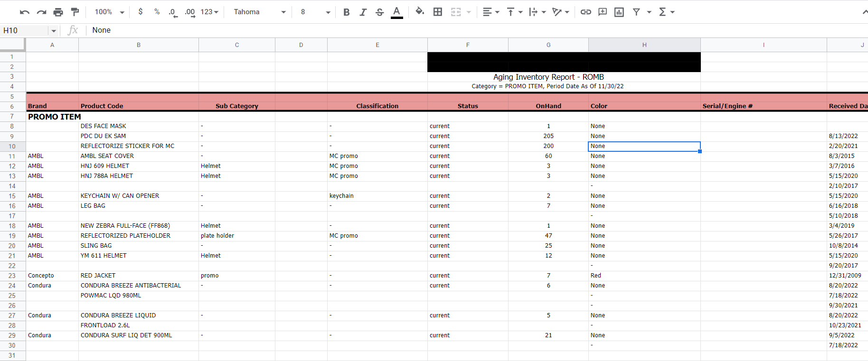This screenshot has height=361, width=868.
Task: Open the zoom 100% dropdown
Action: 109,12
